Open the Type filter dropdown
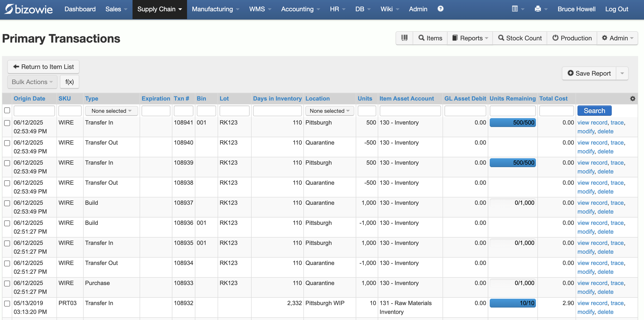The height and width of the screenshot is (320, 644). click(x=111, y=111)
